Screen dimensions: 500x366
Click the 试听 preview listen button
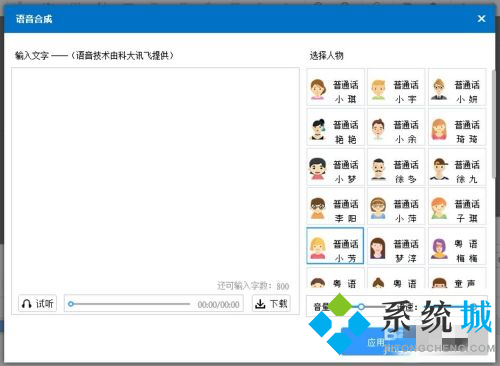37,304
